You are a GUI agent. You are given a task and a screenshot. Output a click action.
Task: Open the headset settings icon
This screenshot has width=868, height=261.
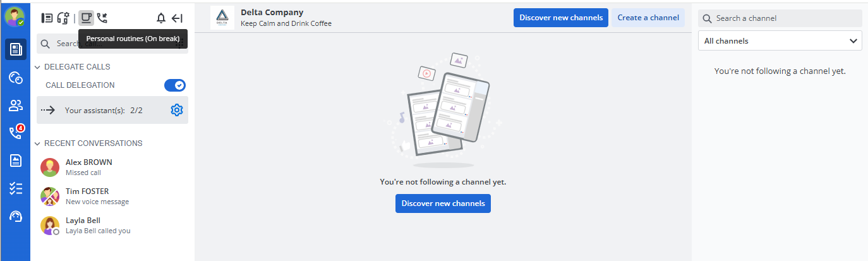pos(63,18)
